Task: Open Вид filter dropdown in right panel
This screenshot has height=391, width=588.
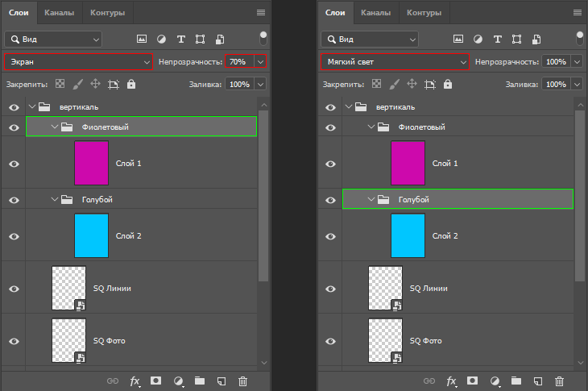Action: pyautogui.click(x=370, y=40)
